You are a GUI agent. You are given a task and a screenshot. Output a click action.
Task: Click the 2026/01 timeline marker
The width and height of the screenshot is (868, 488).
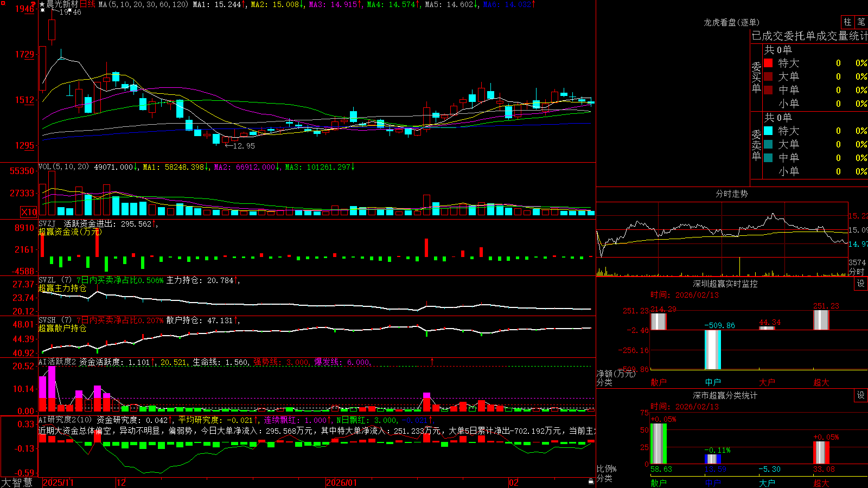(342, 483)
